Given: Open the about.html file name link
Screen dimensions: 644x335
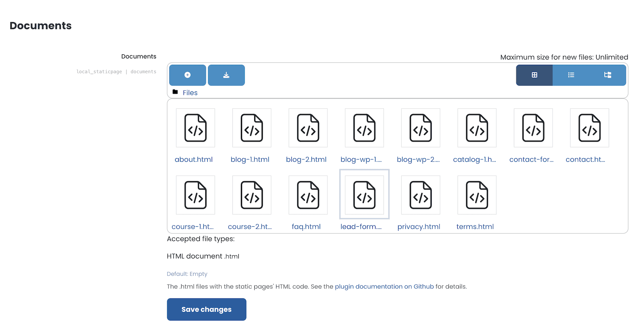Looking at the screenshot, I should click(x=194, y=159).
